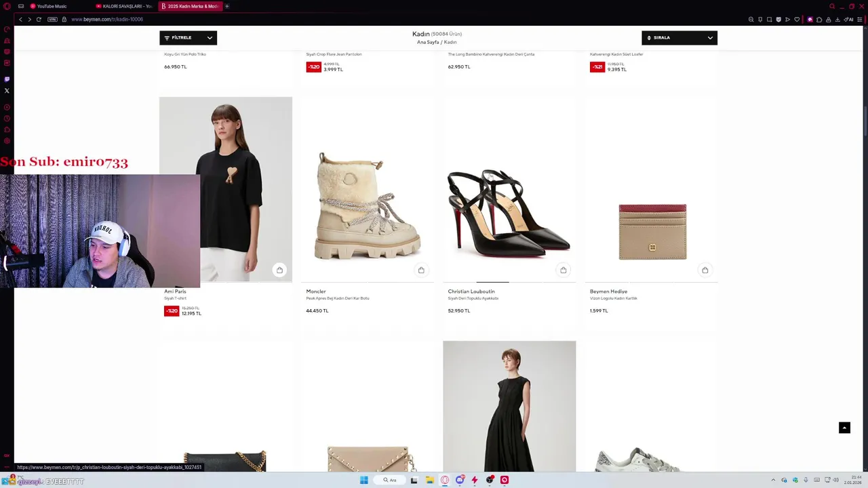This screenshot has height=488, width=868.
Task: Toggle the VPN badge in the address bar
Action: [52, 19]
